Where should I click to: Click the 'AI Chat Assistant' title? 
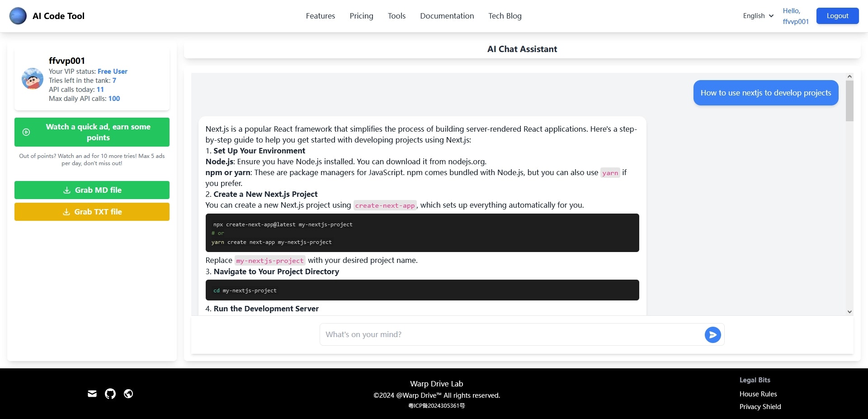522,49
